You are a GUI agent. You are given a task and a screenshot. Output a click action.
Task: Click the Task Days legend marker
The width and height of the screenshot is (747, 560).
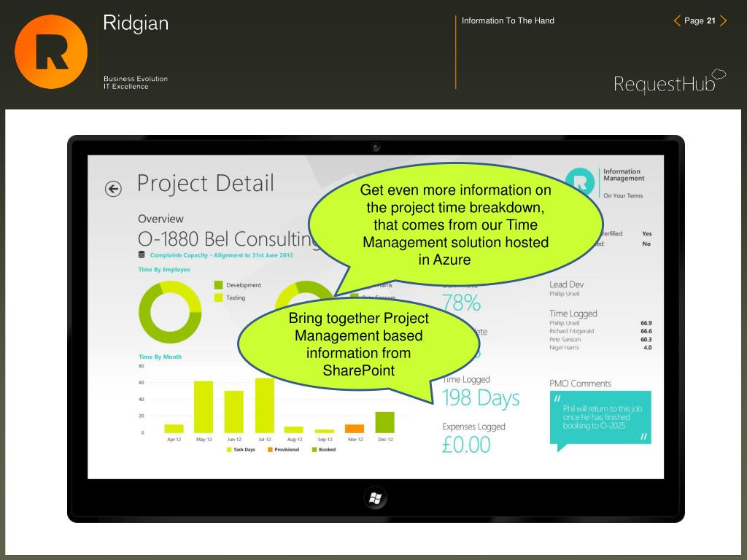(229, 449)
